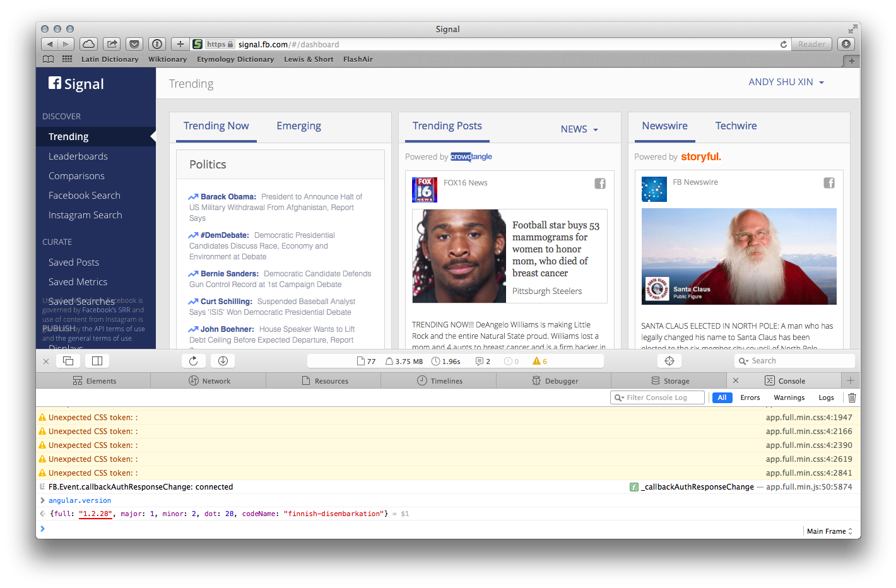Viewport: 896px width, 588px height.
Task: Open the Curt Schilling trending topic
Action: click(x=226, y=302)
